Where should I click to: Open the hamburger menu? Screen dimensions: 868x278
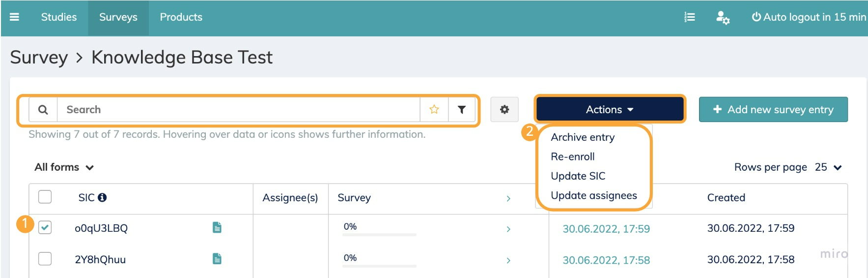tap(14, 17)
